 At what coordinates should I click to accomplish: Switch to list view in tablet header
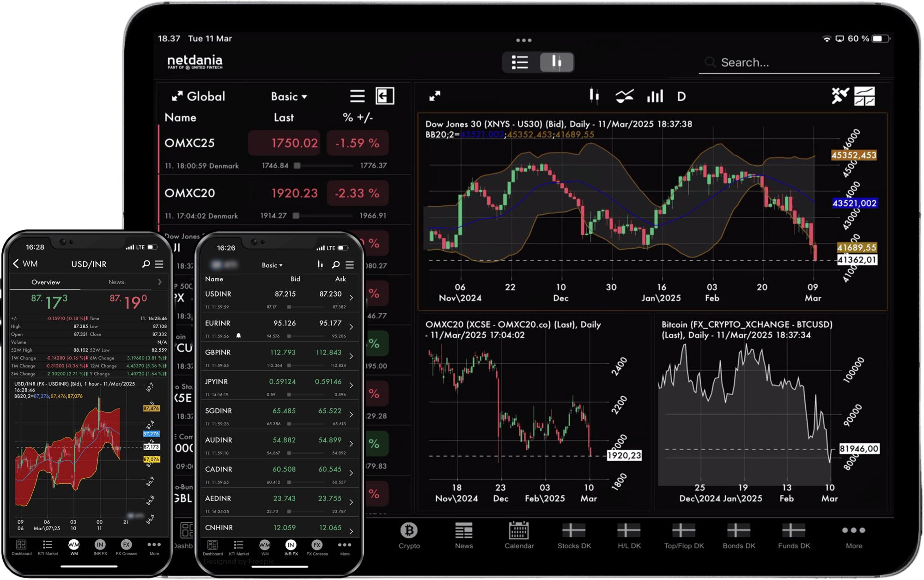pos(520,62)
